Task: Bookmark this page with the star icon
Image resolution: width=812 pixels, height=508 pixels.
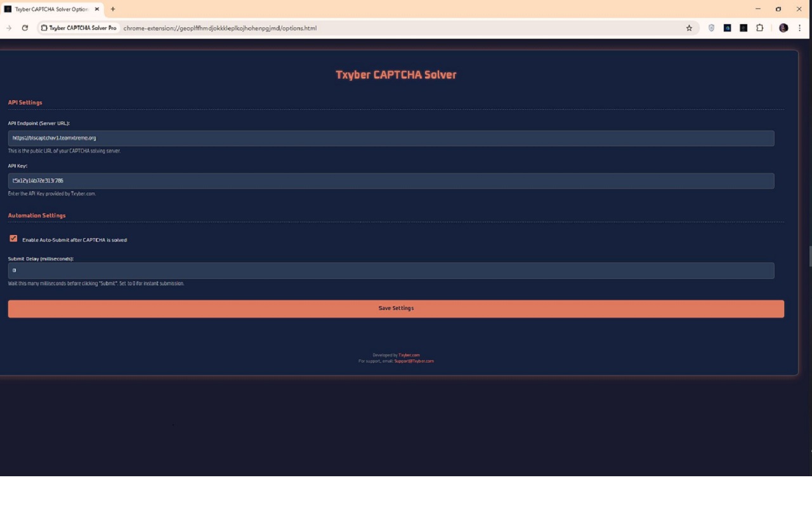Action: click(x=689, y=28)
